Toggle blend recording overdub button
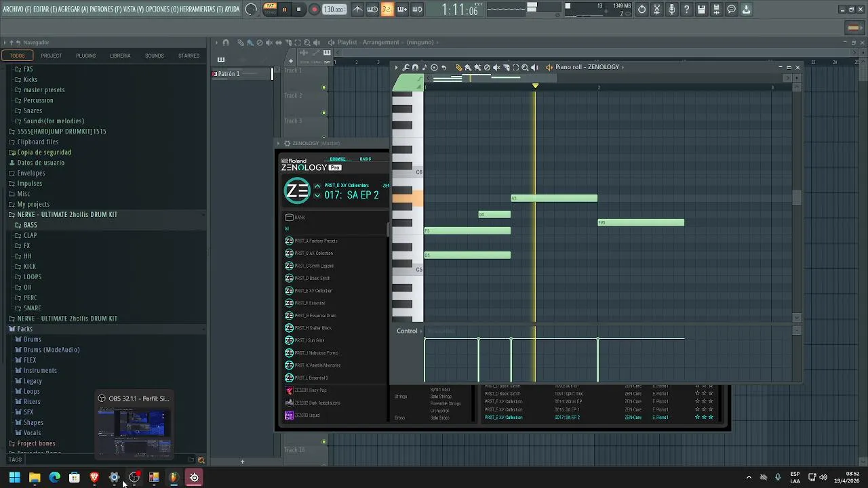Image resolution: width=868 pixels, height=488 pixels. 402,9
